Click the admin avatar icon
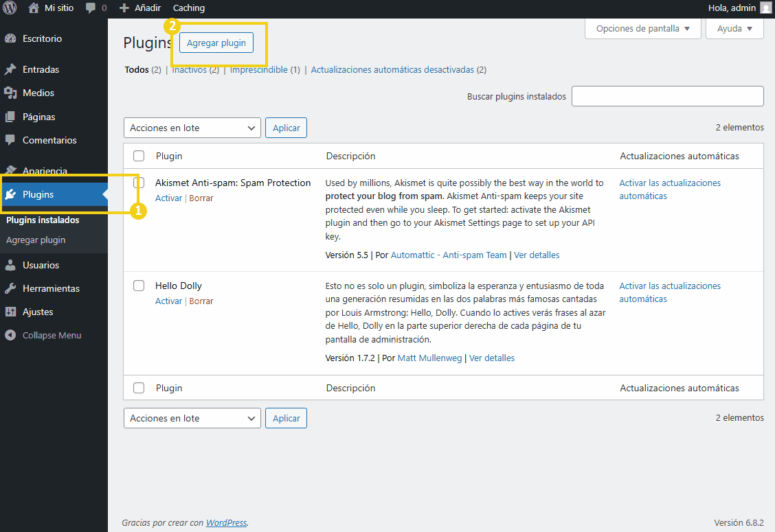The height and width of the screenshot is (532, 775). coord(765,8)
